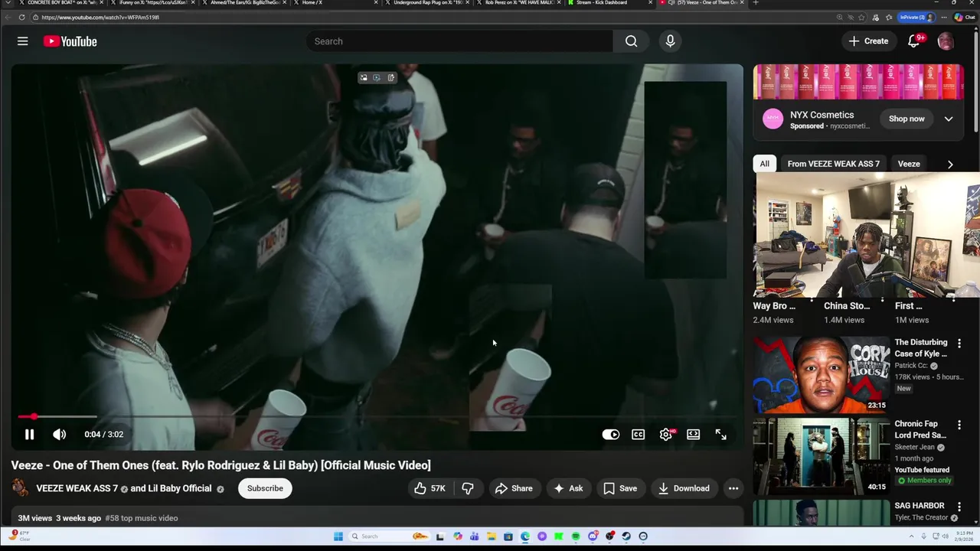Open the InPrivate profile indicator
Viewport: 980px width, 551px height.
click(916, 17)
